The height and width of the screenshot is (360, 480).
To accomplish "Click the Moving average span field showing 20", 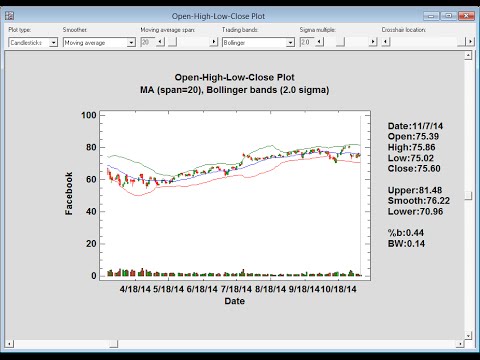I will coord(147,42).
